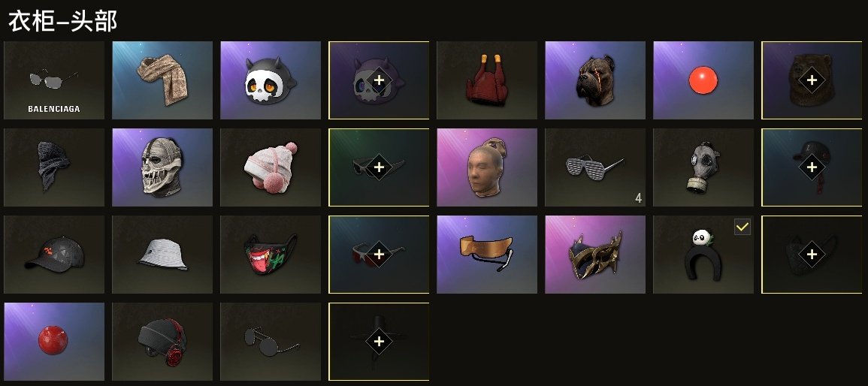Image resolution: width=868 pixels, height=386 pixels.
Task: Select the human face head mask
Action: click(x=487, y=167)
